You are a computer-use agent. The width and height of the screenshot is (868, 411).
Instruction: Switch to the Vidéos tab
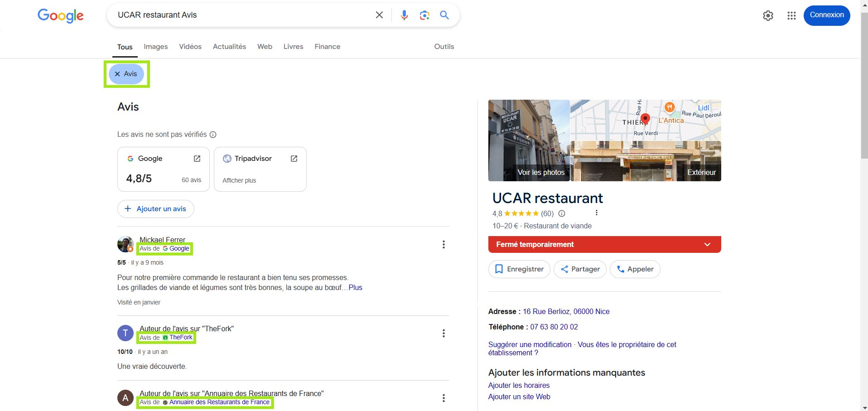pyautogui.click(x=190, y=47)
